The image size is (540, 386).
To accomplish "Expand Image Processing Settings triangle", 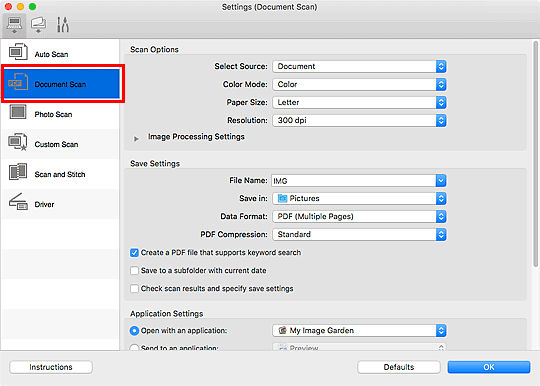I will click(x=136, y=138).
